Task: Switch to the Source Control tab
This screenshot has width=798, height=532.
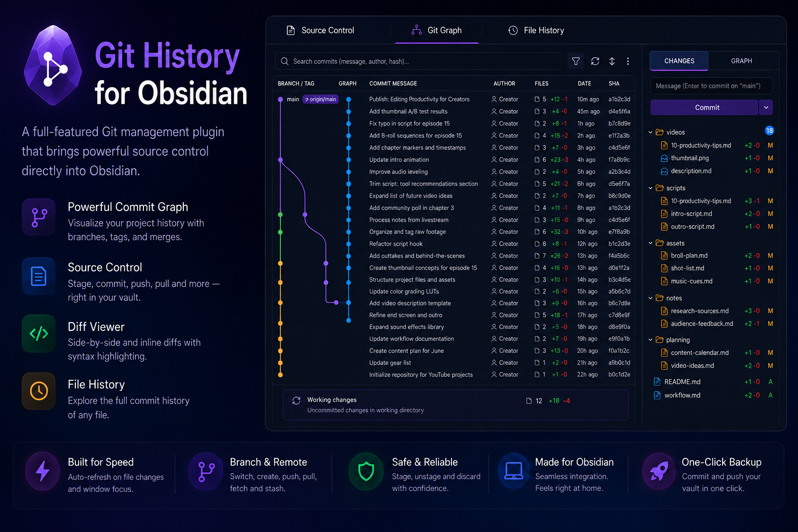Action: tap(321, 31)
